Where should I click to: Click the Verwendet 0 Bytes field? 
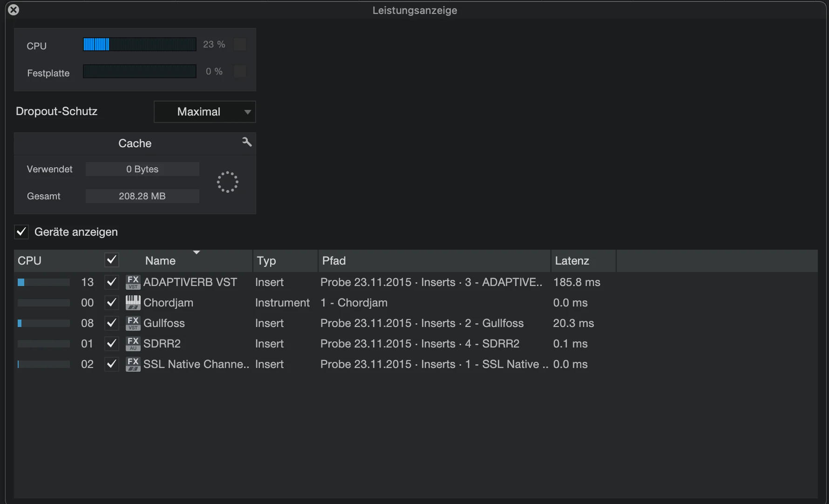click(x=143, y=169)
